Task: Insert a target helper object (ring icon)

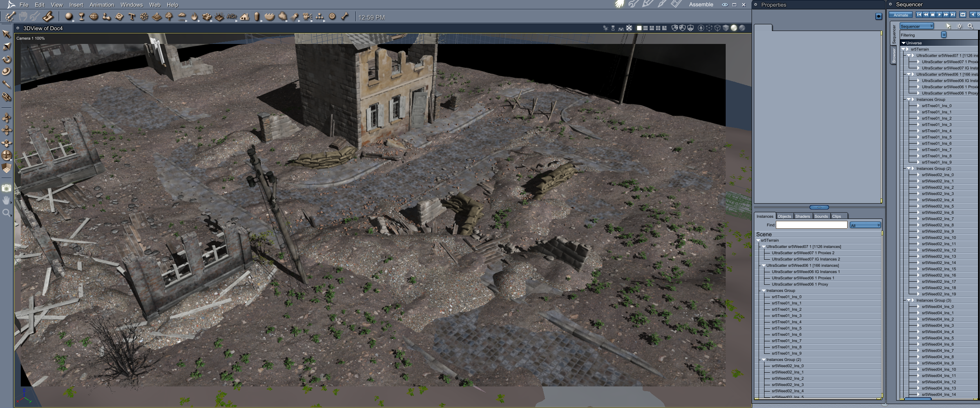Action: (332, 16)
